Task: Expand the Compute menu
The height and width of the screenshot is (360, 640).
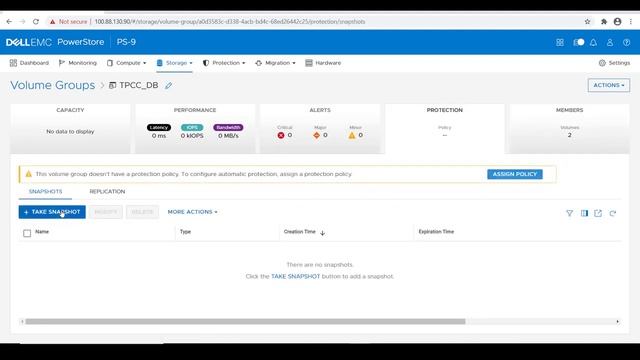Action: pyautogui.click(x=126, y=63)
